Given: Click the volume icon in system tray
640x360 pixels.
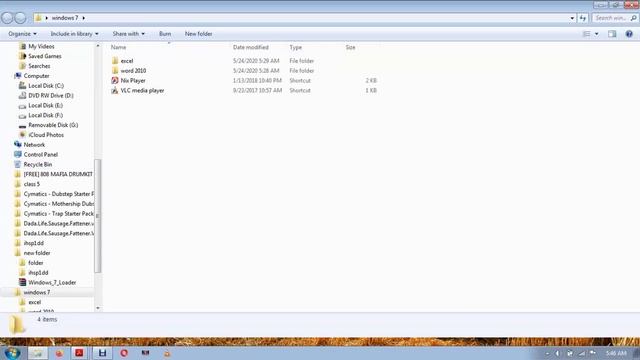Looking at the screenshot, I should (x=558, y=353).
